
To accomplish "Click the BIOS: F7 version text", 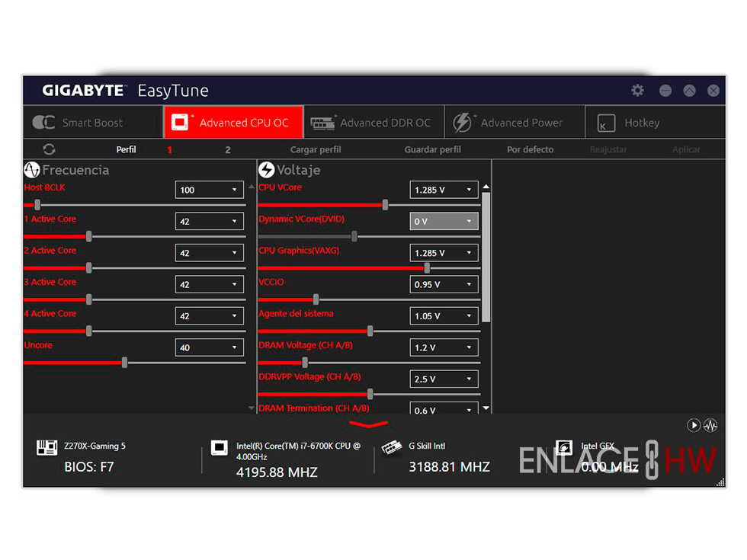I will tap(89, 466).
